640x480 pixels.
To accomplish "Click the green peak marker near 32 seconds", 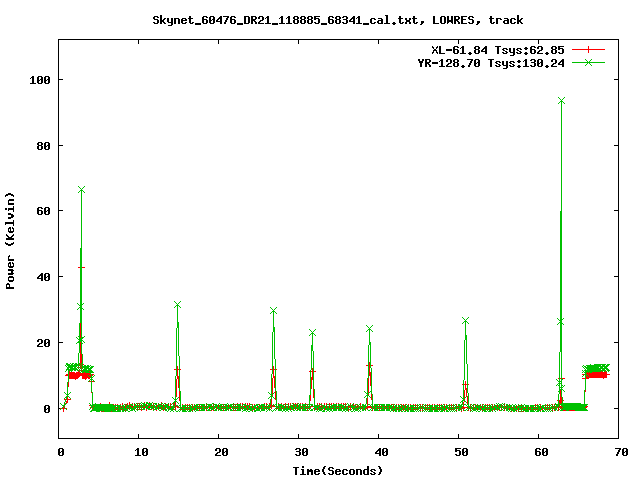I will point(313,333).
